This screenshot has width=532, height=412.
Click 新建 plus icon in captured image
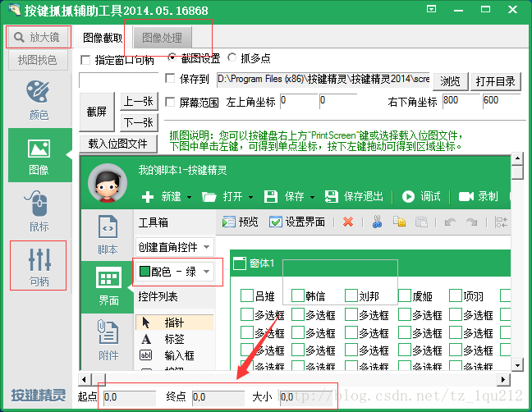[148, 196]
